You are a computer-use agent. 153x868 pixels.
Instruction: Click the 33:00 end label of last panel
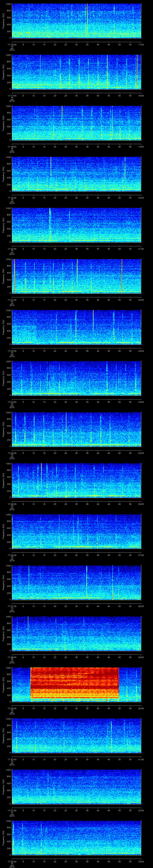point(141,861)
